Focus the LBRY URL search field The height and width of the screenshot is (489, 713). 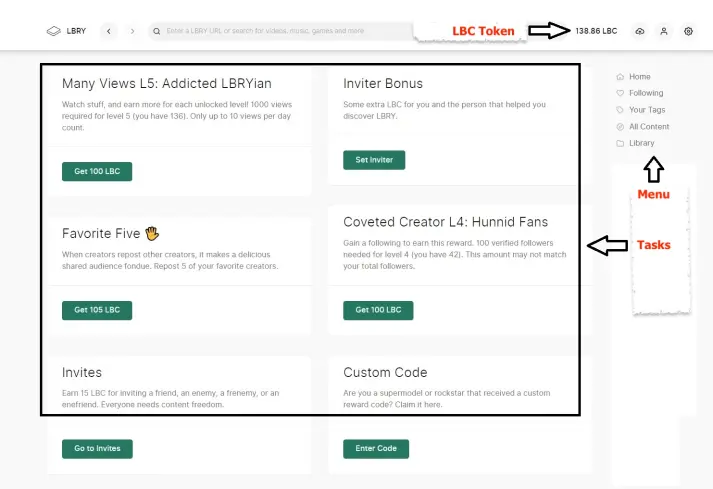[x=282, y=31]
